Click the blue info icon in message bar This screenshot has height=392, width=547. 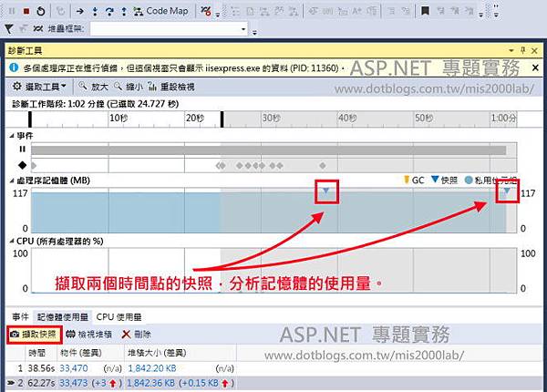pos(14,67)
